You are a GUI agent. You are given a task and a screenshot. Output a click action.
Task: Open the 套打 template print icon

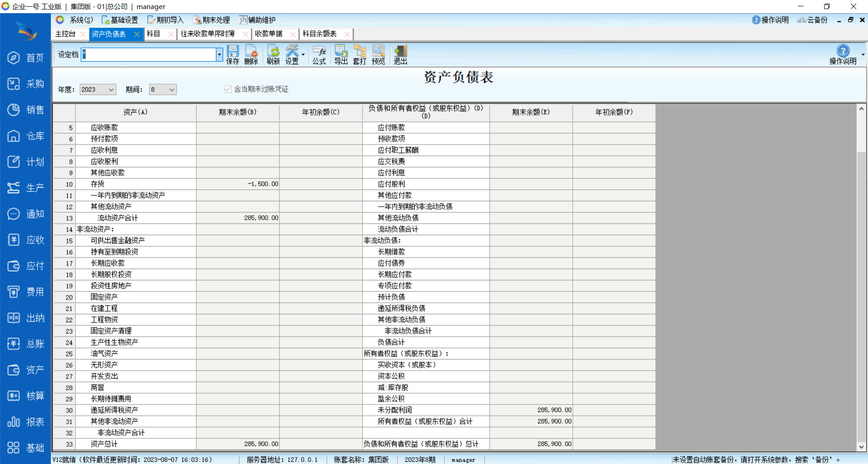coord(360,54)
